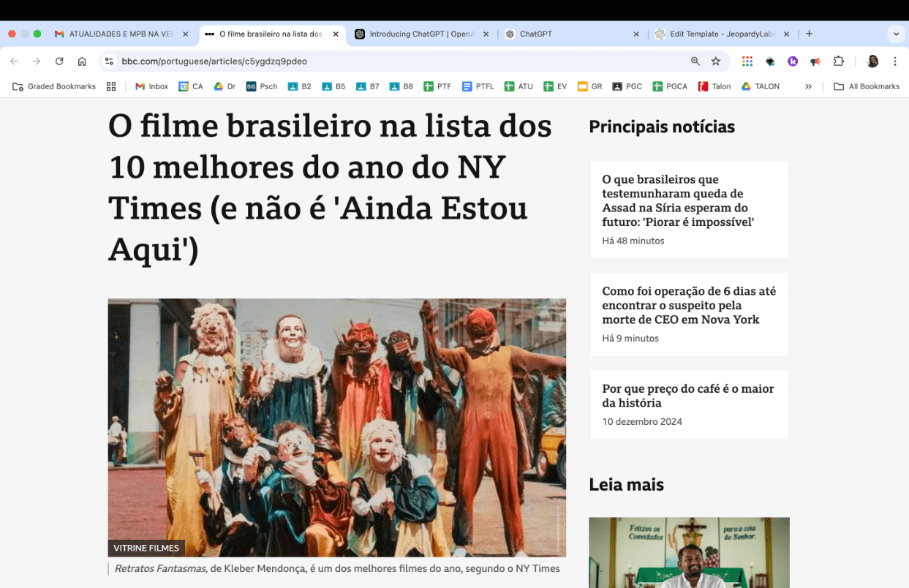Go to the browser home page icon
The image size is (909, 588).
(82, 61)
